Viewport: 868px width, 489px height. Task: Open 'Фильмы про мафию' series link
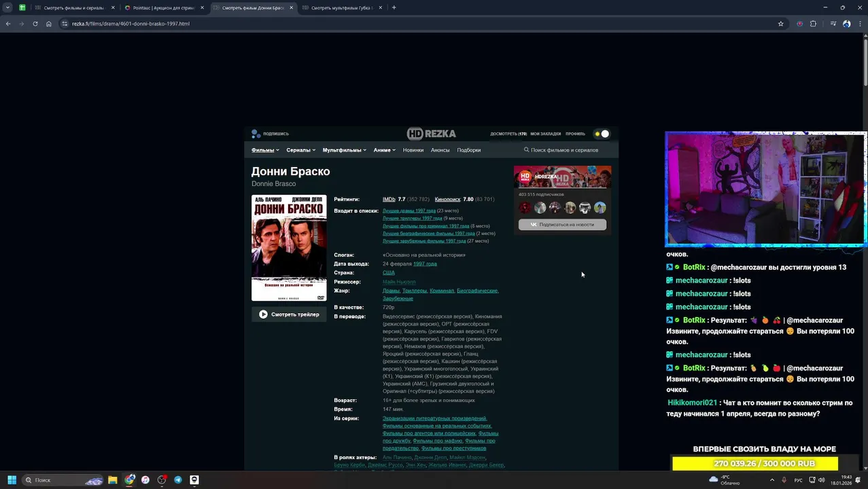(x=438, y=441)
